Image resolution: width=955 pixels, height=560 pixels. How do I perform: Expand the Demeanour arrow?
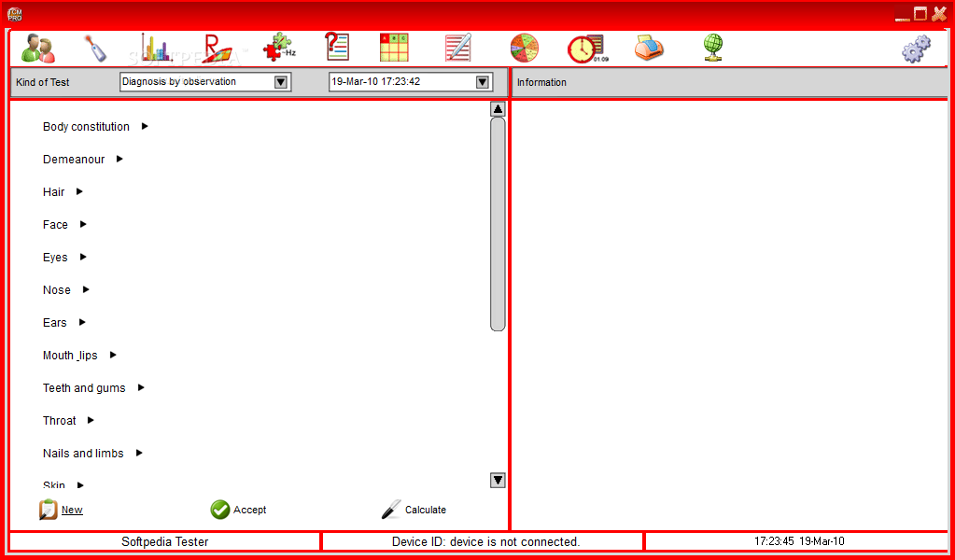click(x=119, y=159)
